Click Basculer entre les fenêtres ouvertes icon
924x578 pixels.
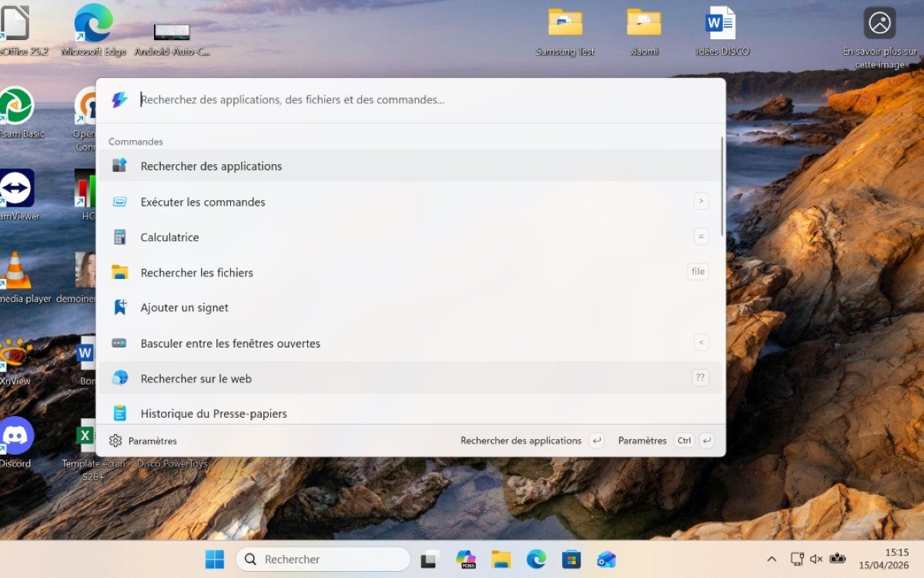click(119, 343)
